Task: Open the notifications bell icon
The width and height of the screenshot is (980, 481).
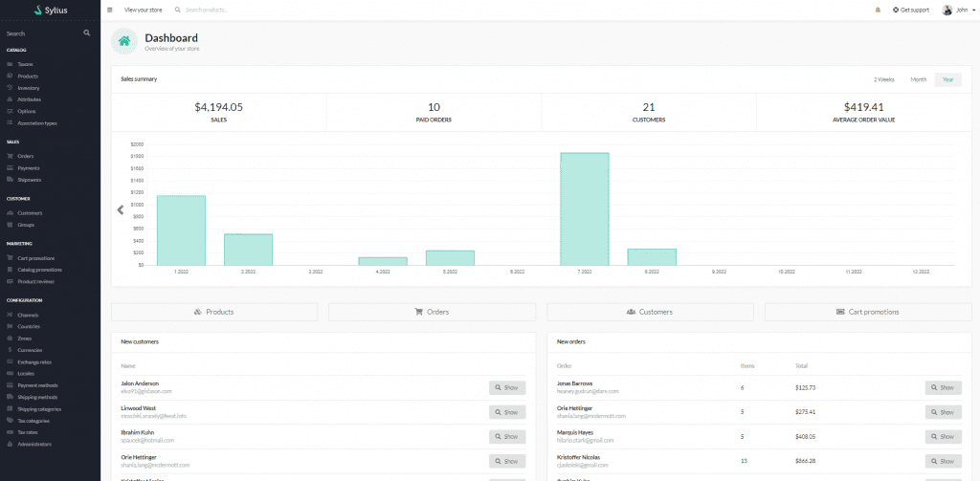Action: (879, 10)
